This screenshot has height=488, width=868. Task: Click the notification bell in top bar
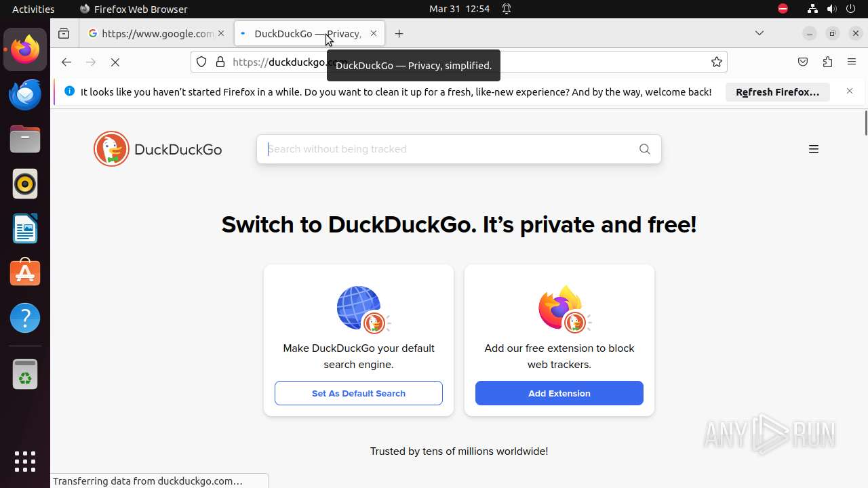[507, 9]
